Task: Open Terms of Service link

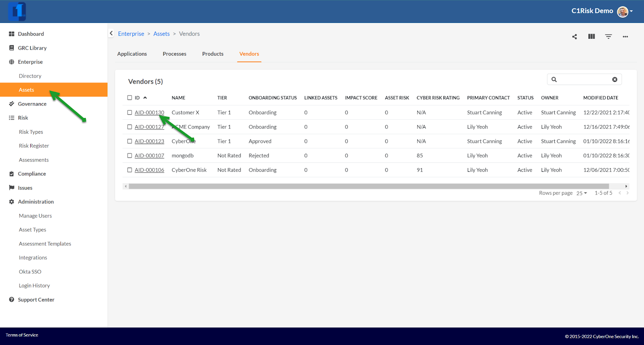Action: (x=22, y=335)
